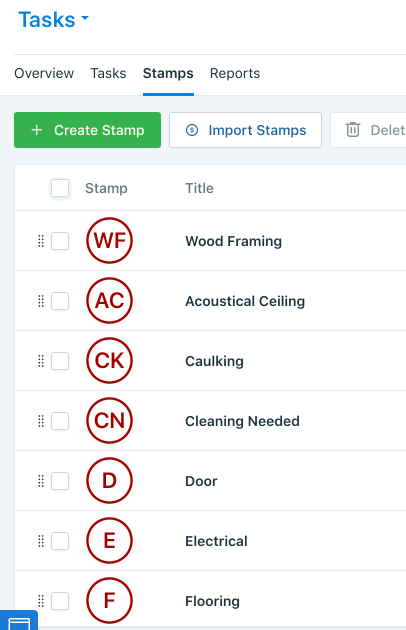Click the blue widget icon at bottom left
Image resolution: width=406 pixels, height=630 pixels.
(x=19, y=621)
